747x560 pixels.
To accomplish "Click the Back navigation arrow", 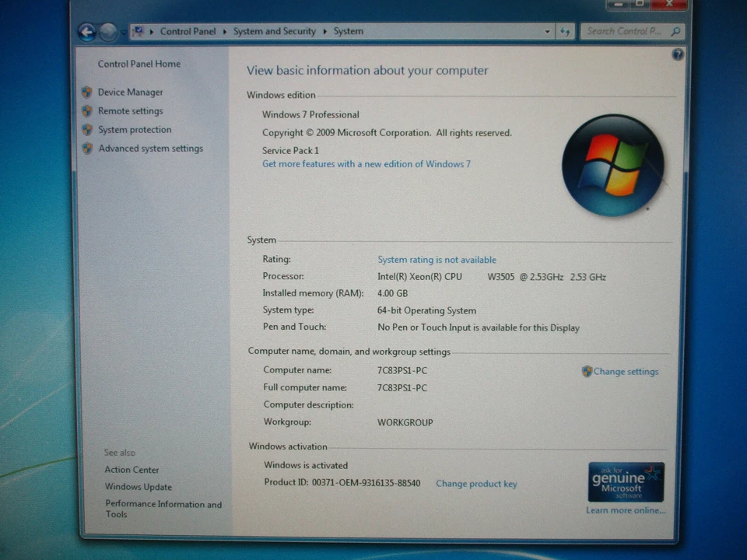I will (x=87, y=31).
